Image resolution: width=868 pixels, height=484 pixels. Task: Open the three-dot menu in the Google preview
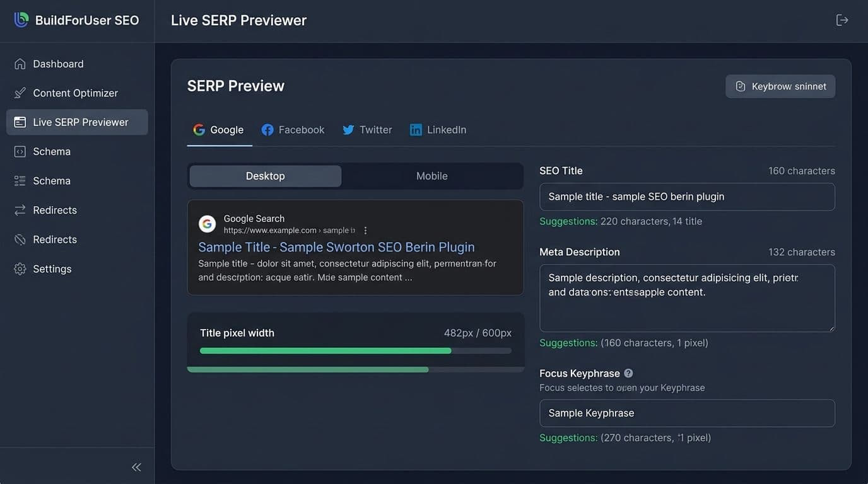(x=365, y=231)
